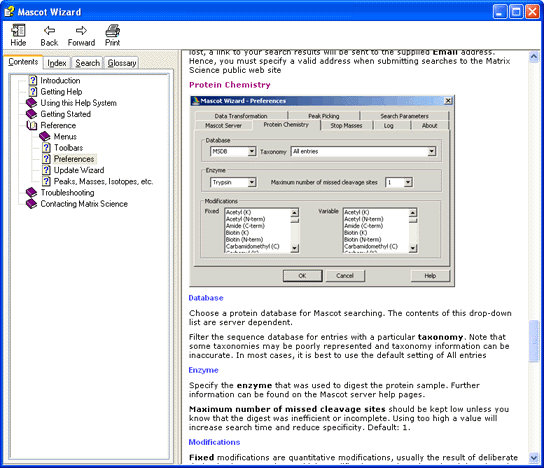Screen dimensions: 544x468
Task: Click the help pane scrollbar thumb
Action: pos(534,341)
